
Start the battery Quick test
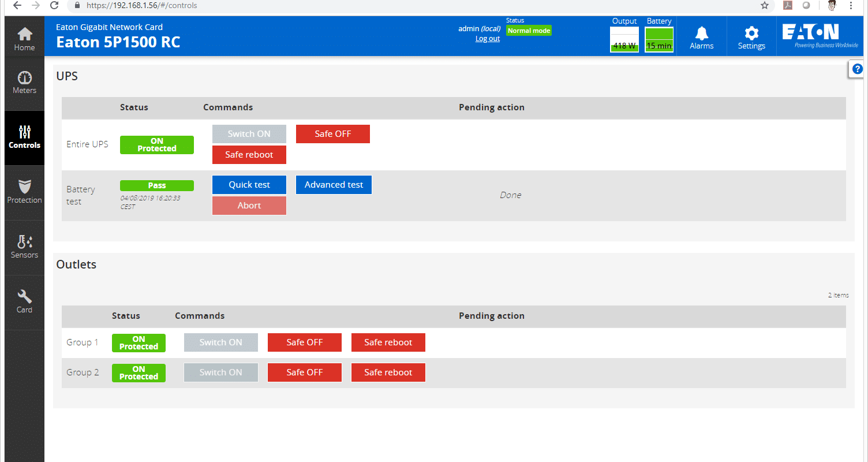tap(249, 185)
